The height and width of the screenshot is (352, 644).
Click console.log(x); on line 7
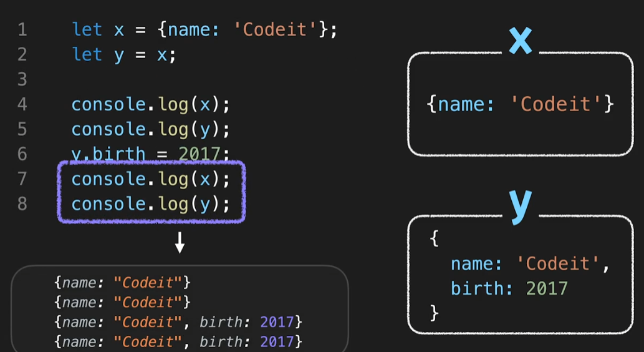pos(151,179)
